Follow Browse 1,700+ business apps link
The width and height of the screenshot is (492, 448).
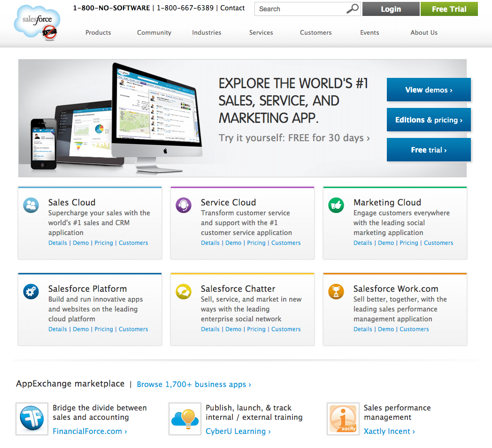click(193, 384)
